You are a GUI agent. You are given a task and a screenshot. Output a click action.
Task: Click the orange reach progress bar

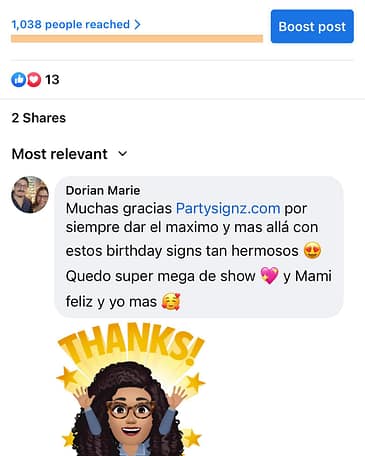point(137,39)
